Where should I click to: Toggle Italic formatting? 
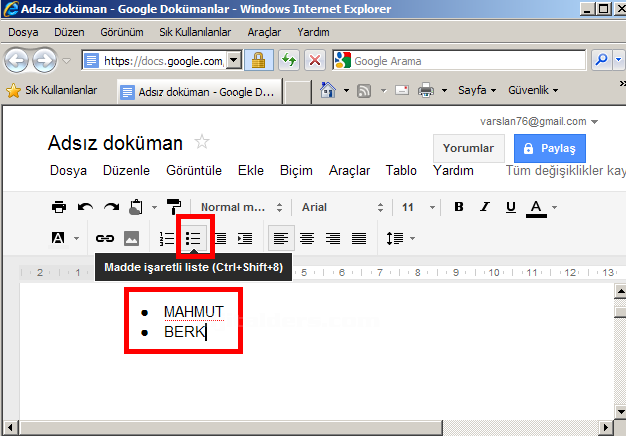[x=485, y=207]
